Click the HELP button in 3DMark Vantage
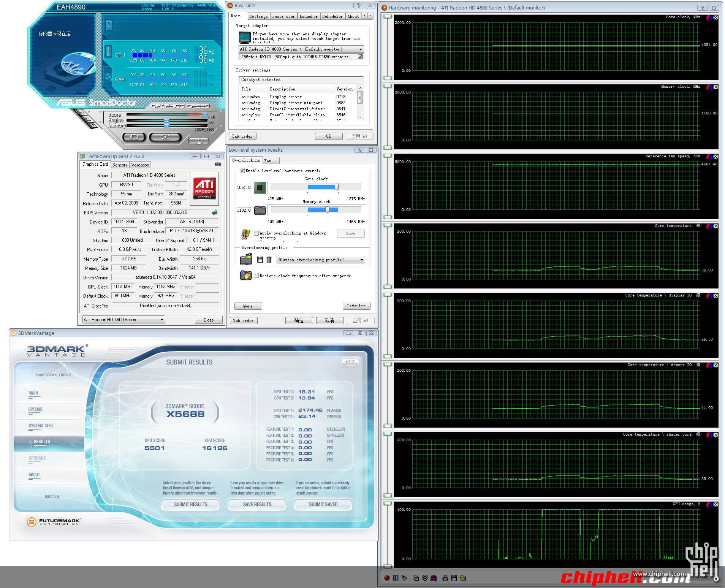This screenshot has width=725, height=588. 350,362
